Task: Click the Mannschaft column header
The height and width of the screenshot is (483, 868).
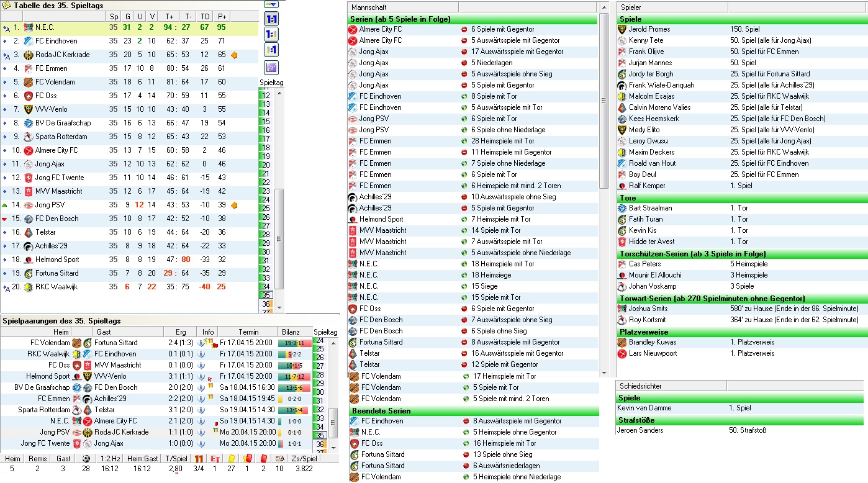Action: pyautogui.click(x=402, y=7)
